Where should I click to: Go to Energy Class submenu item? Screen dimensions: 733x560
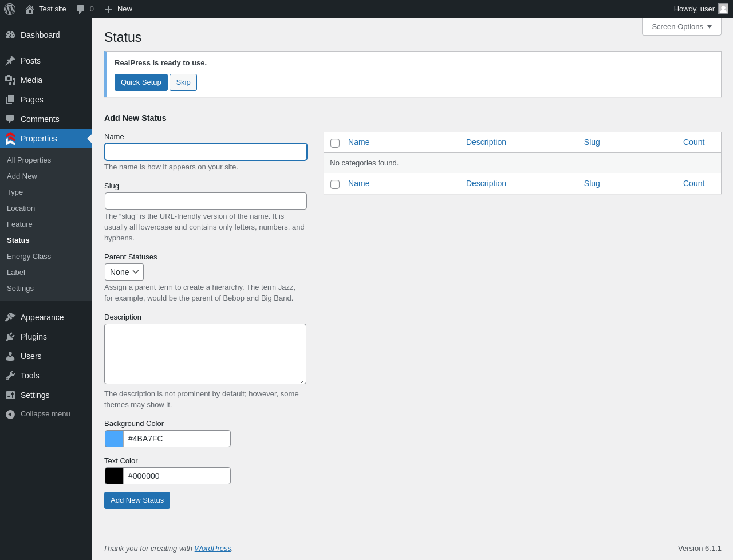coord(29,257)
